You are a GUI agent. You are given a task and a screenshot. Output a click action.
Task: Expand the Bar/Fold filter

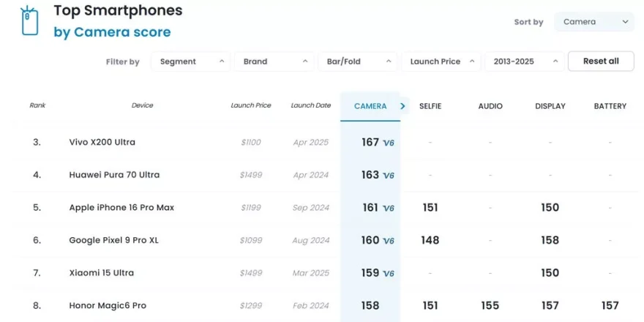tap(358, 61)
